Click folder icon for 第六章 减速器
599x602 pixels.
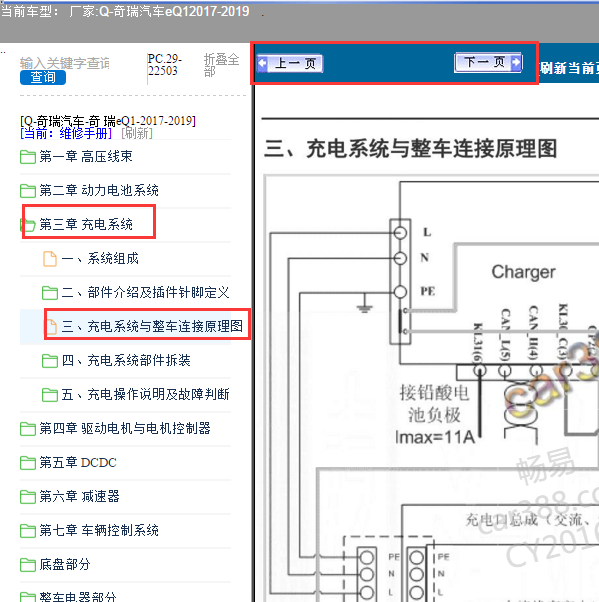(28, 497)
